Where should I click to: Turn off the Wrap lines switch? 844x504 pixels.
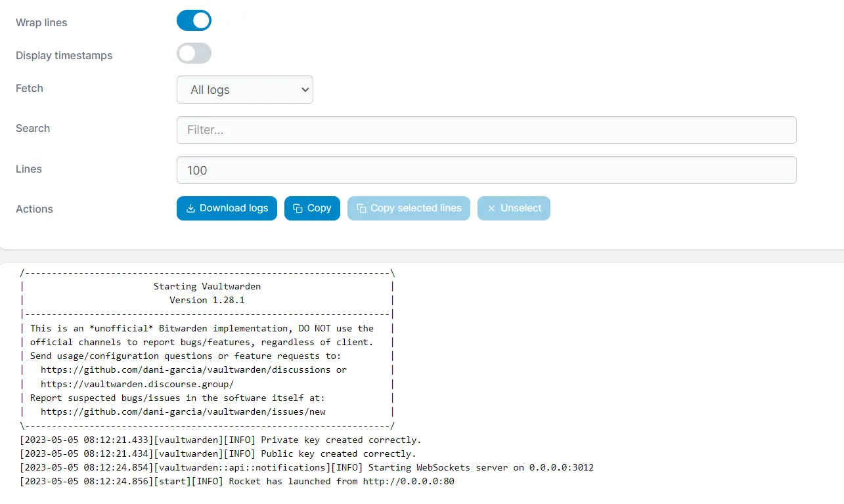[x=194, y=20]
